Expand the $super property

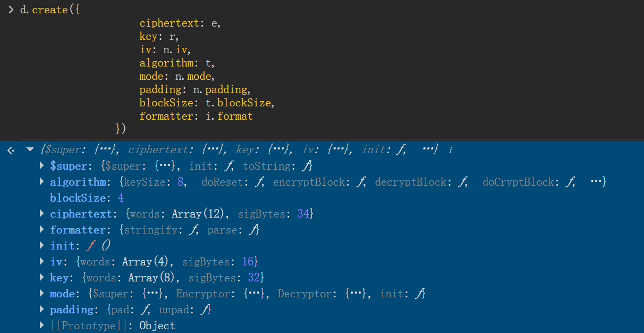pyautogui.click(x=42, y=166)
